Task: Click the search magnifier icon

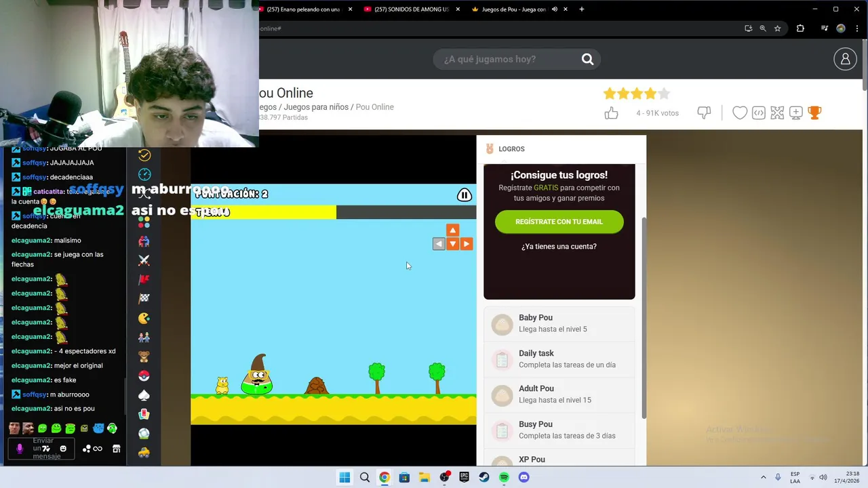Action: (587, 59)
